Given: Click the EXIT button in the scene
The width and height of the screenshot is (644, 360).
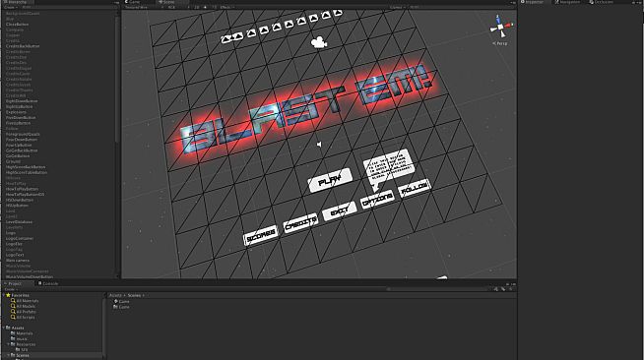Looking at the screenshot, I should coord(340,211).
